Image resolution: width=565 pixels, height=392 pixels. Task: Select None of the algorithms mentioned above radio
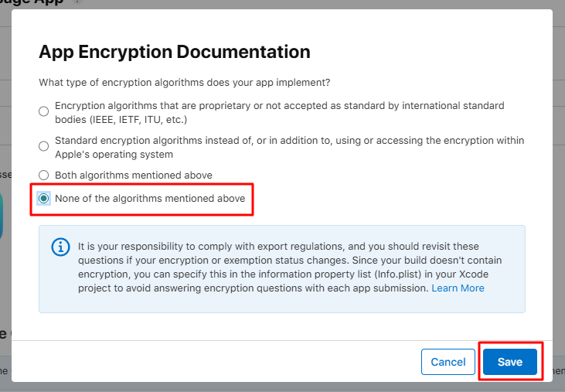[x=43, y=199]
